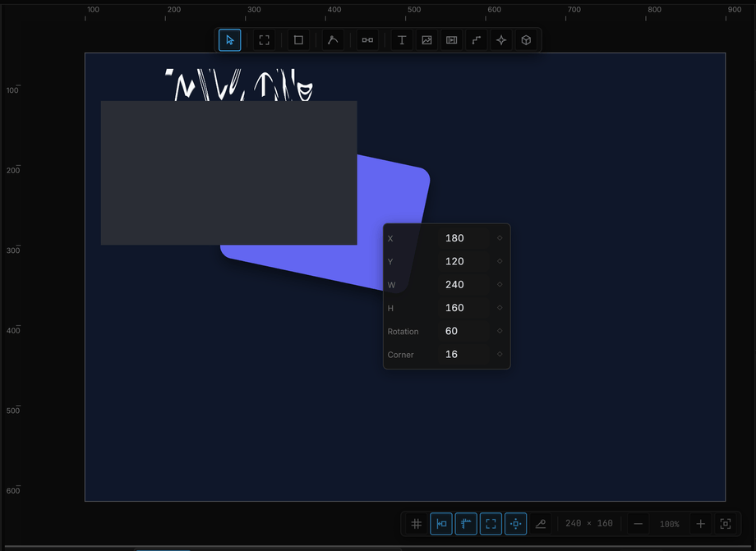The height and width of the screenshot is (551, 756).
Task: Select the dark gray rectangle on canvas
Action: [x=229, y=173]
